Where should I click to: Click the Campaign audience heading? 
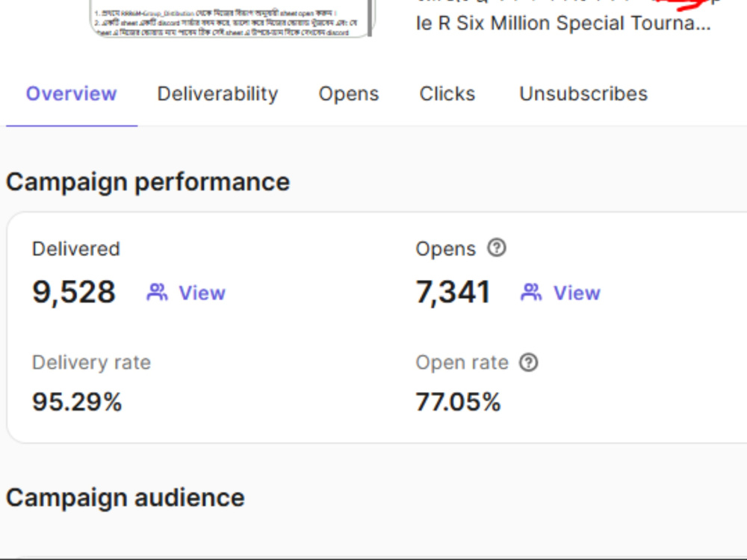click(125, 498)
